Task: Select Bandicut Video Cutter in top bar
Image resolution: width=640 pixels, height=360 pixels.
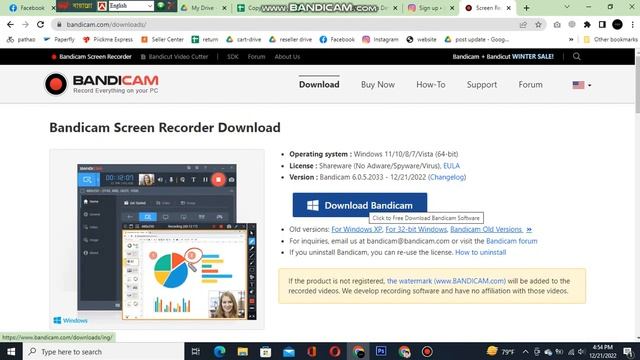Action: (x=174, y=56)
